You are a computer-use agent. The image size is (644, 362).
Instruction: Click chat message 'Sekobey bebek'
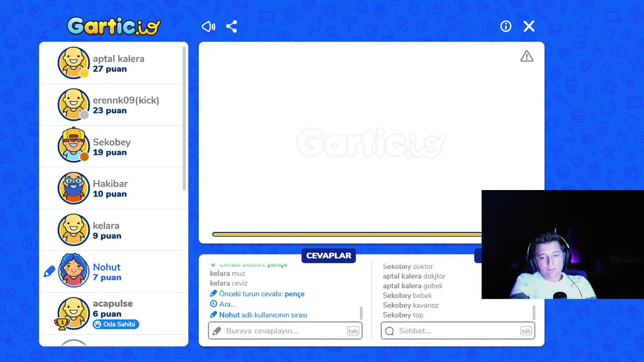pos(407,295)
